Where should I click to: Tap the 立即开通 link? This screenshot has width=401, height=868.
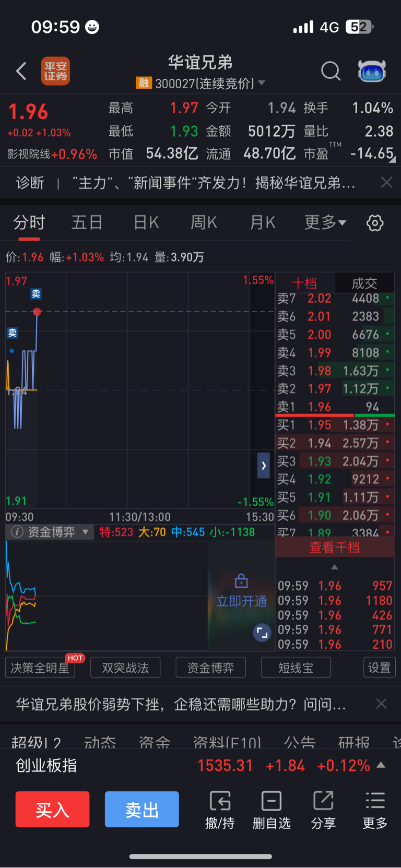click(x=241, y=601)
